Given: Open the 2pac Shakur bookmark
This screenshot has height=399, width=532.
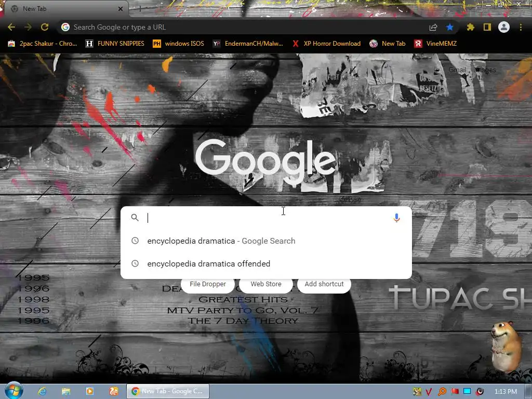Looking at the screenshot, I should click(43, 44).
